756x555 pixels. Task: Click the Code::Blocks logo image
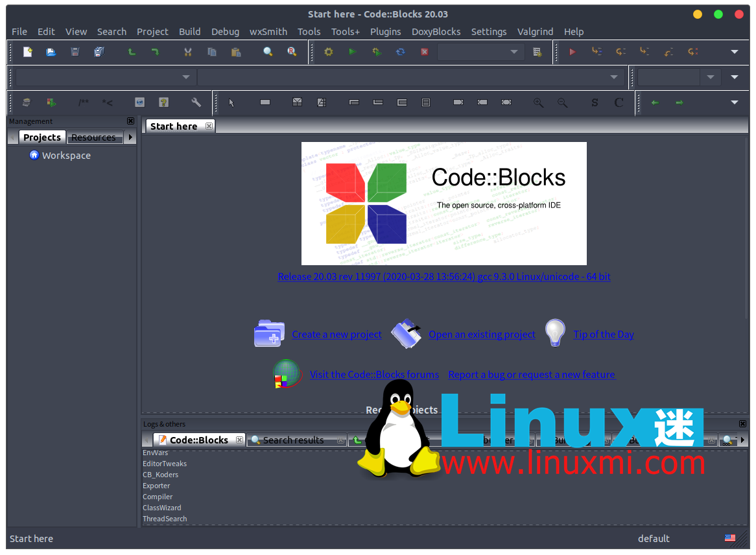point(444,204)
